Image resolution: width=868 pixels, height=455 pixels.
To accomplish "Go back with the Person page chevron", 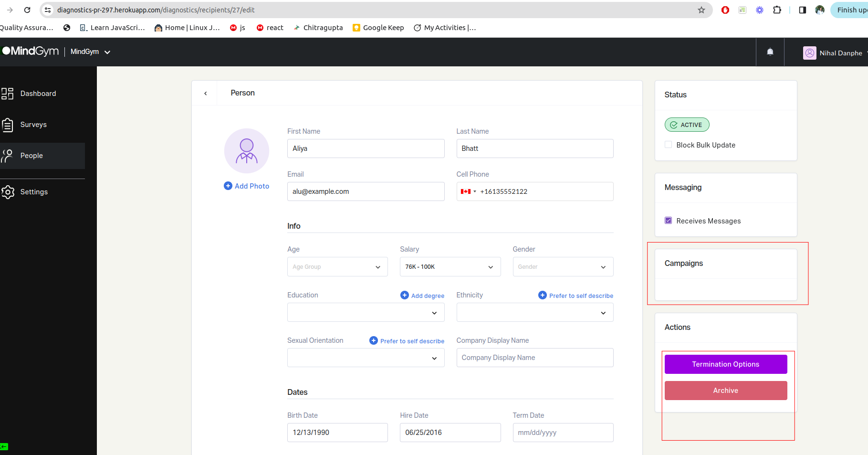I will (205, 93).
